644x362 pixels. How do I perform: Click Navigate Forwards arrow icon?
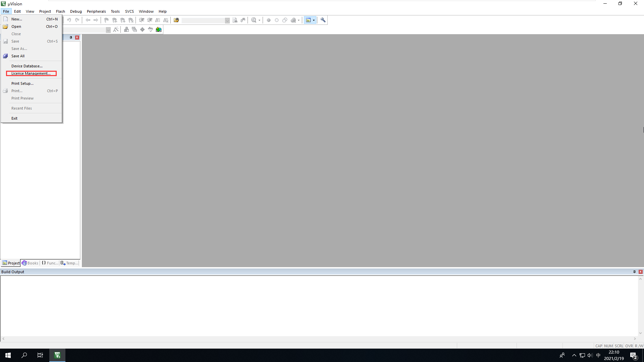(96, 20)
